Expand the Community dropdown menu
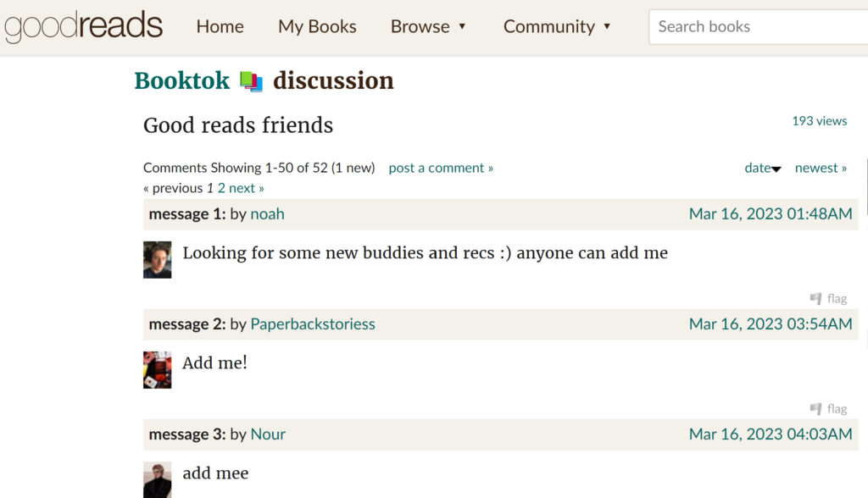 click(x=557, y=26)
